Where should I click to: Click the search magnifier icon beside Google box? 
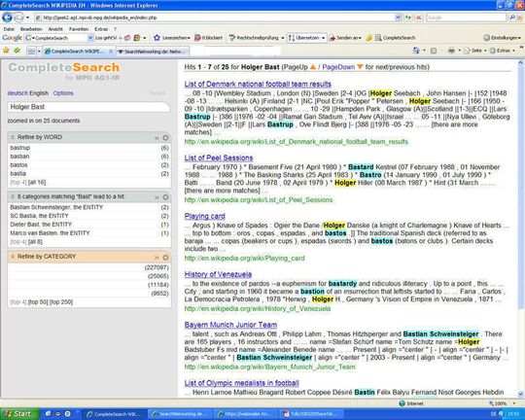click(x=512, y=17)
